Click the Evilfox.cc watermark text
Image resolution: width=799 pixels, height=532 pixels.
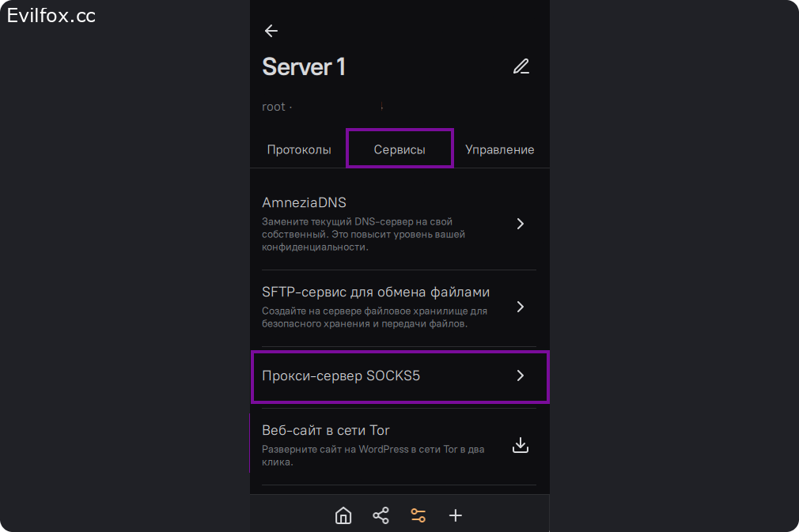51,16
